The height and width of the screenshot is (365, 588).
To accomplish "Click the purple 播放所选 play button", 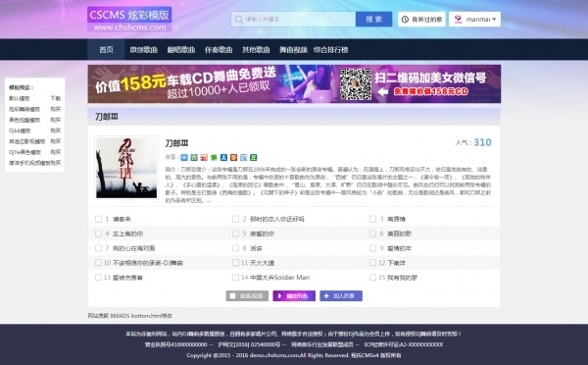I will click(x=294, y=296).
